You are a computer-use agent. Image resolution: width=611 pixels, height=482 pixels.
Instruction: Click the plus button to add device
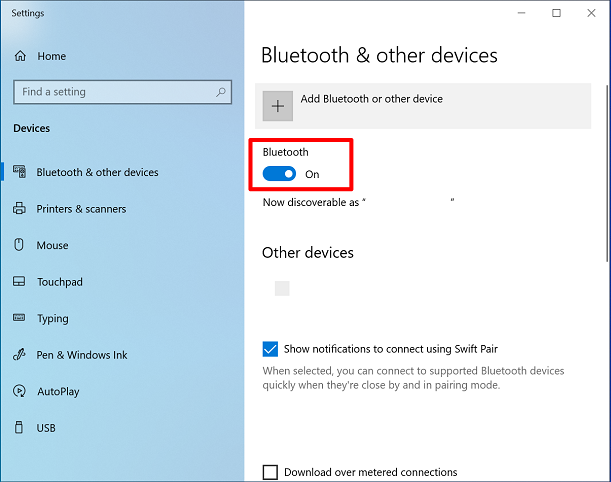[x=277, y=106]
